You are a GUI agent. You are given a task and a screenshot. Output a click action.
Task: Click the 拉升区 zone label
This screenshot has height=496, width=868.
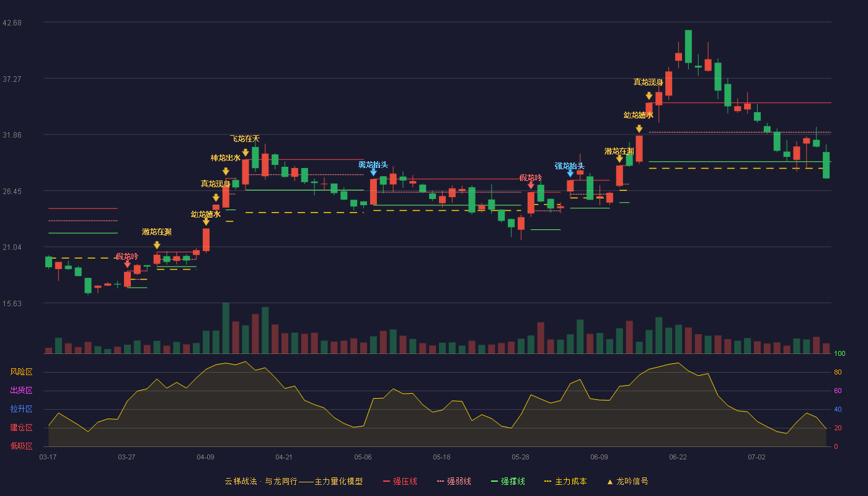21,409
